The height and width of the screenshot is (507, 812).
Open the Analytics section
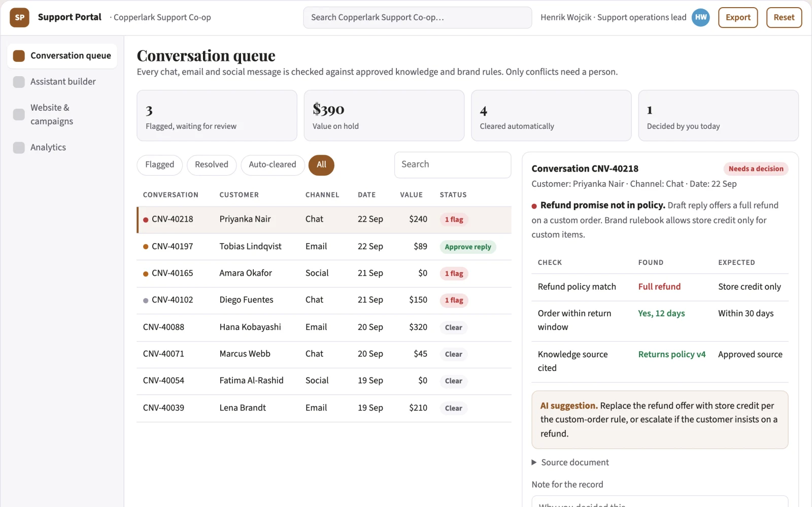(62, 148)
